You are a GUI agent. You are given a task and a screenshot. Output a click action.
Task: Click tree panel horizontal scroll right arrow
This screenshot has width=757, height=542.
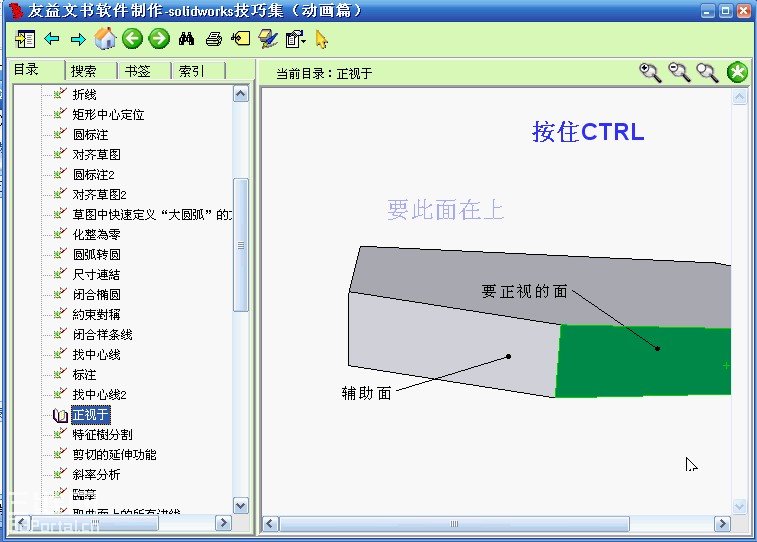[x=223, y=523]
